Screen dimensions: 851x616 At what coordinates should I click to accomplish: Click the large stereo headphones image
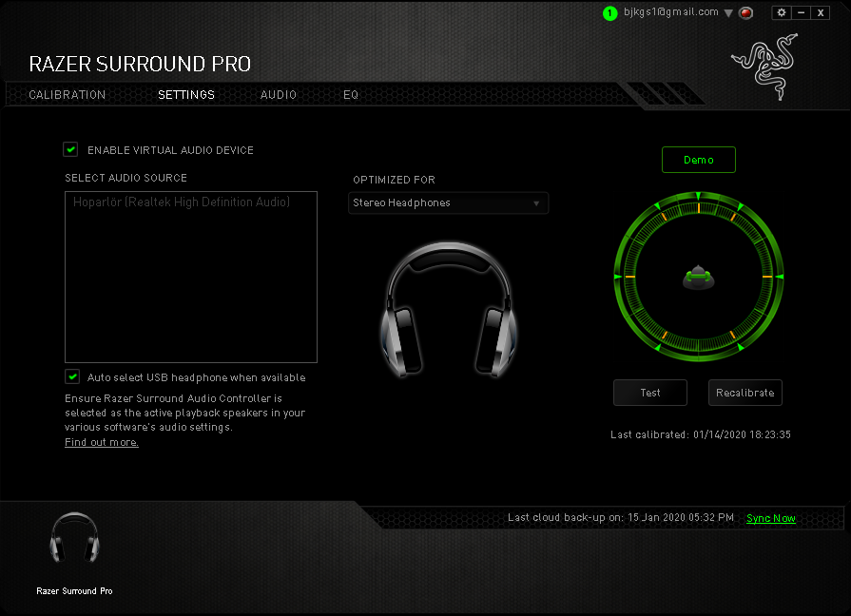pos(449,310)
